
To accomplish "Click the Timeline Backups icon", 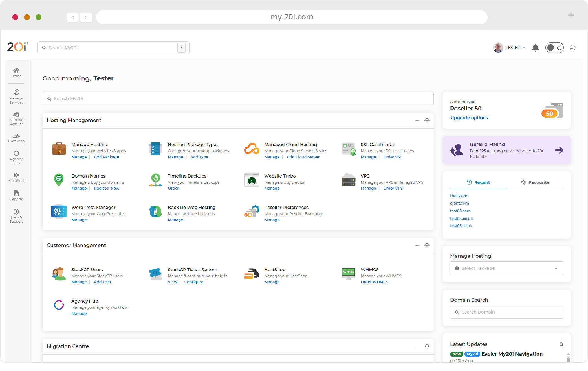I will (x=155, y=180).
